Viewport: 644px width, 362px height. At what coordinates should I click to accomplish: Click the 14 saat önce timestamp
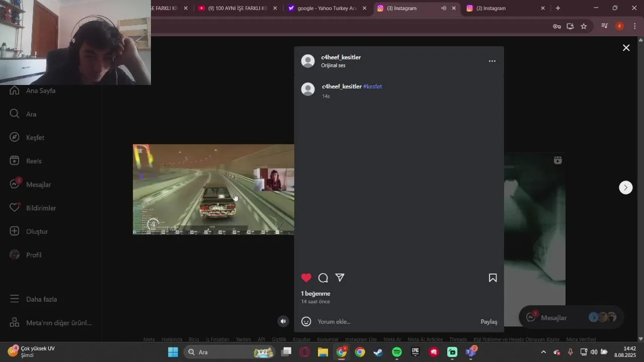(x=315, y=302)
